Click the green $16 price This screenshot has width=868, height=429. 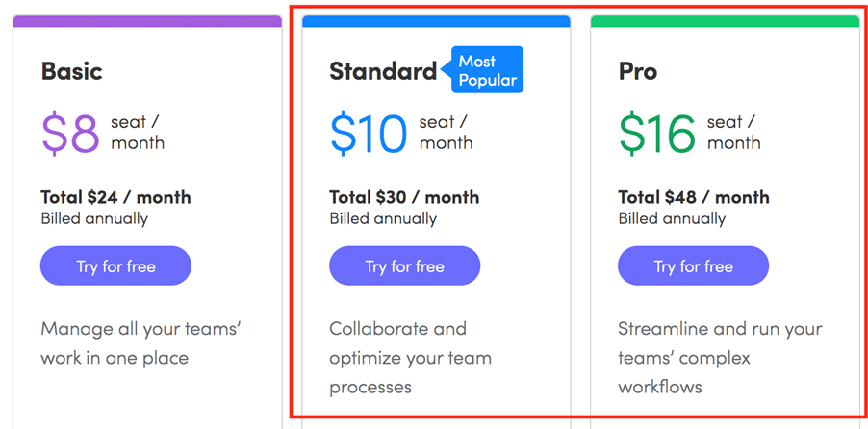(x=657, y=134)
